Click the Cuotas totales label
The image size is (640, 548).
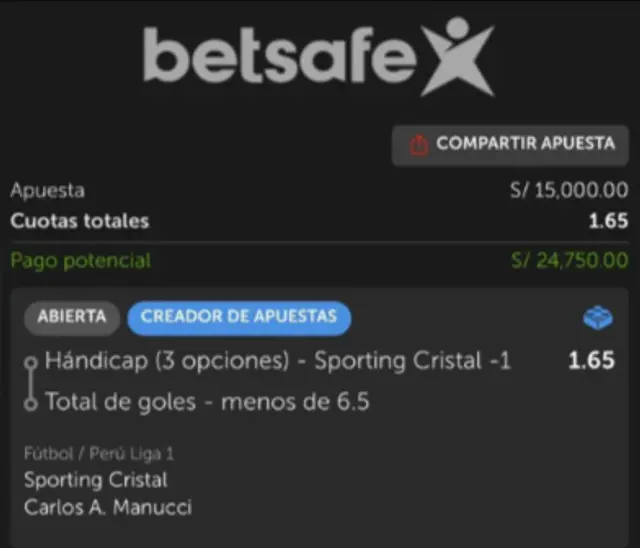click(x=80, y=222)
